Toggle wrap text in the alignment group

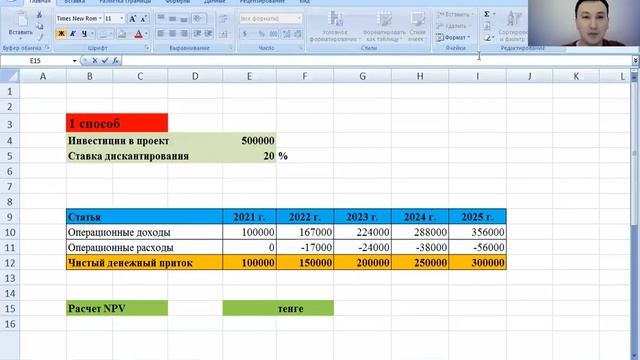224,18
